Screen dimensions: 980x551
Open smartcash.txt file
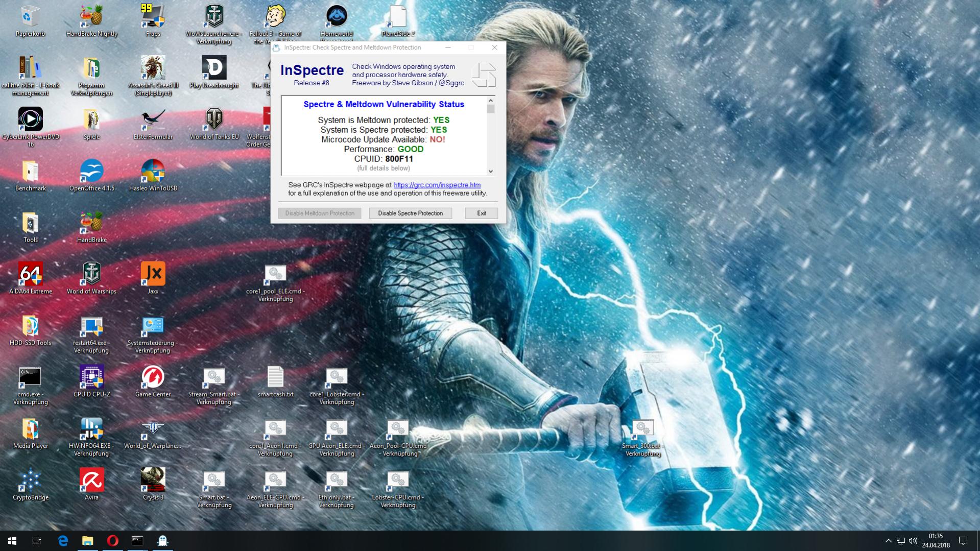[275, 381]
